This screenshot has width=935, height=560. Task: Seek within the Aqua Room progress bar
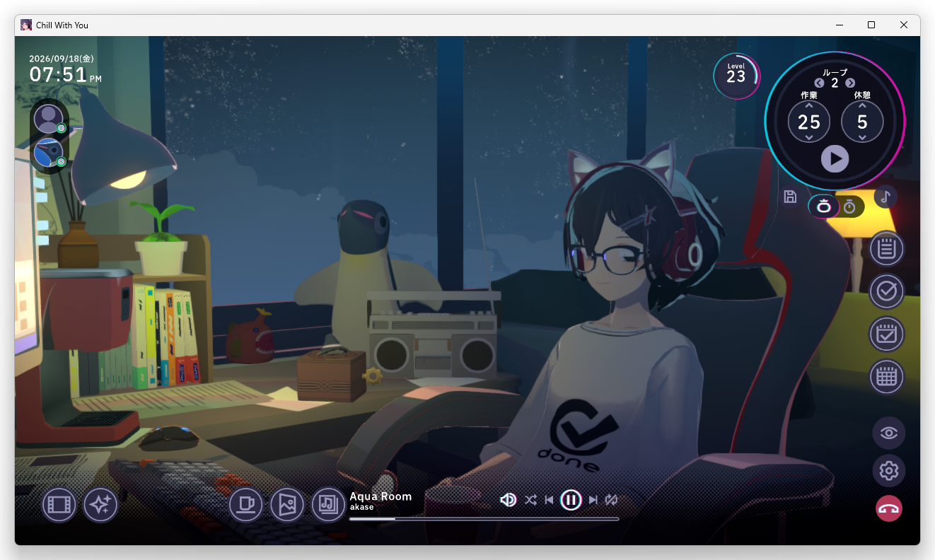coord(484,519)
